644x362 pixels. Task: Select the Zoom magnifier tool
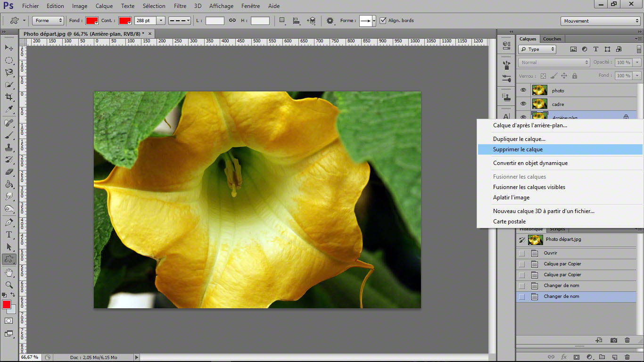pos(9,285)
